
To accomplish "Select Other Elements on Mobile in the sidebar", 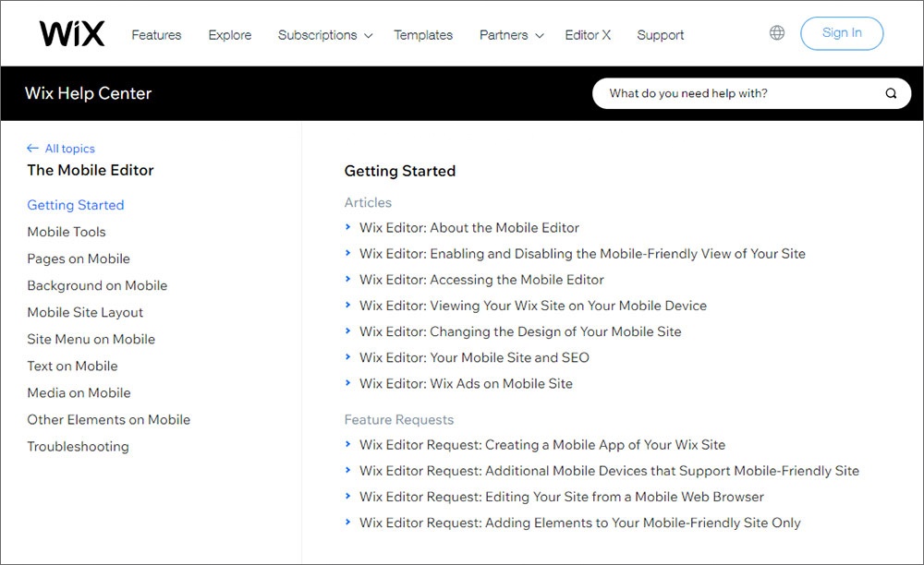I will click(x=108, y=420).
